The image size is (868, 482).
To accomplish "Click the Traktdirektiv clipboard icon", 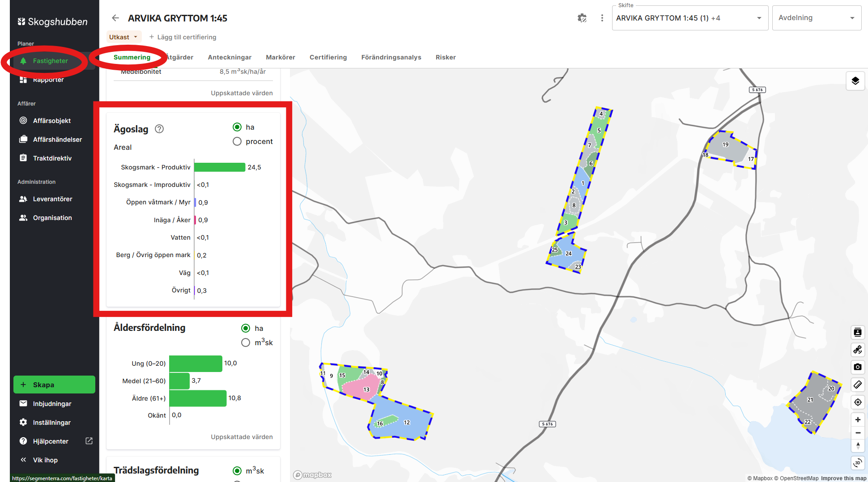I will click(x=23, y=158).
